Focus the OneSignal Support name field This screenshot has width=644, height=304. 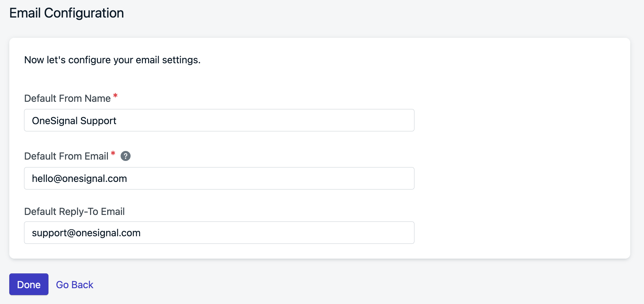pyautogui.click(x=219, y=120)
